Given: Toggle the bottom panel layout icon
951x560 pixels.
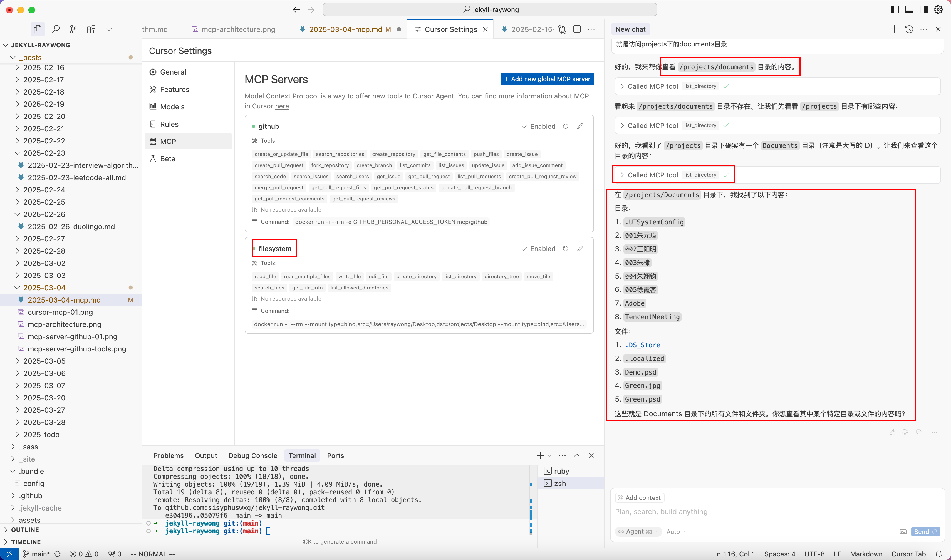Looking at the screenshot, I should [909, 10].
